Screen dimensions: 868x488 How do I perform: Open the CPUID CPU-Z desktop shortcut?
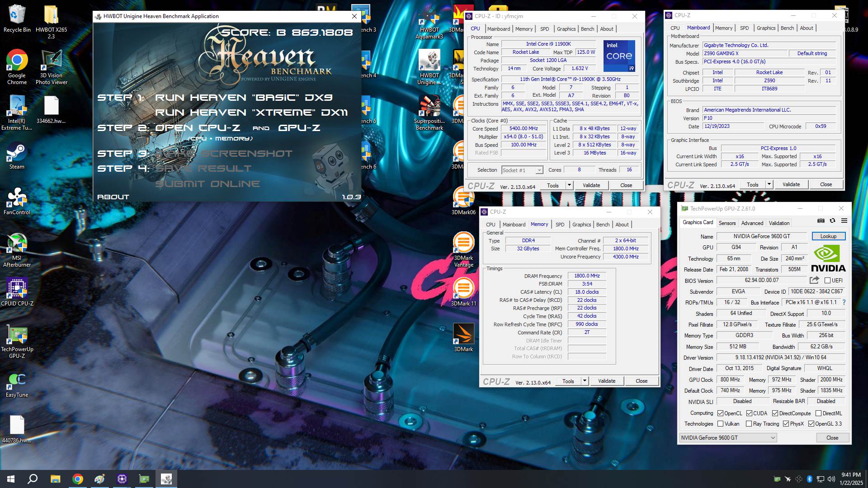pyautogui.click(x=17, y=292)
